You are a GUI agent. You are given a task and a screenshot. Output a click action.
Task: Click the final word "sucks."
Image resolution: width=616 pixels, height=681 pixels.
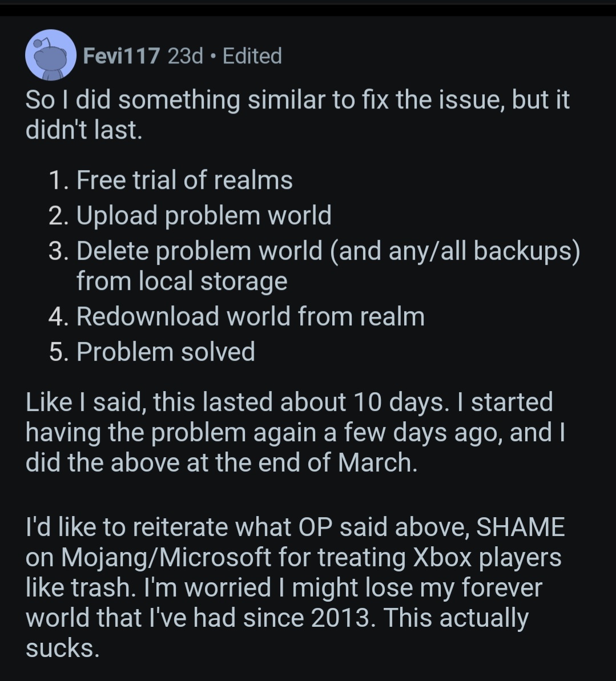[62, 648]
